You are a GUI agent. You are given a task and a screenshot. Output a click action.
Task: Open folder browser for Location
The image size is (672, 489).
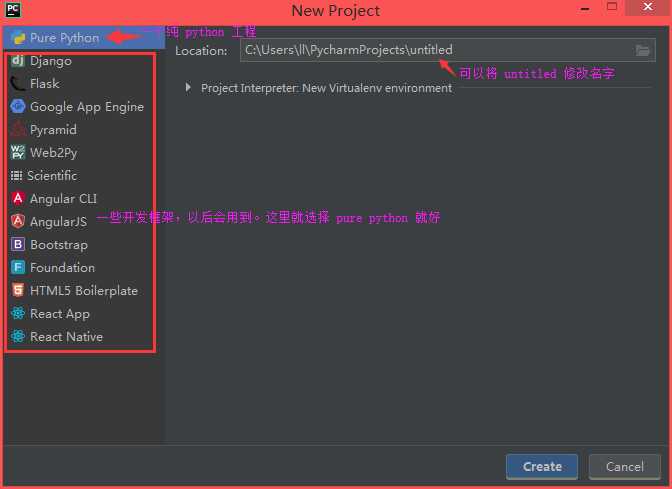(x=642, y=50)
